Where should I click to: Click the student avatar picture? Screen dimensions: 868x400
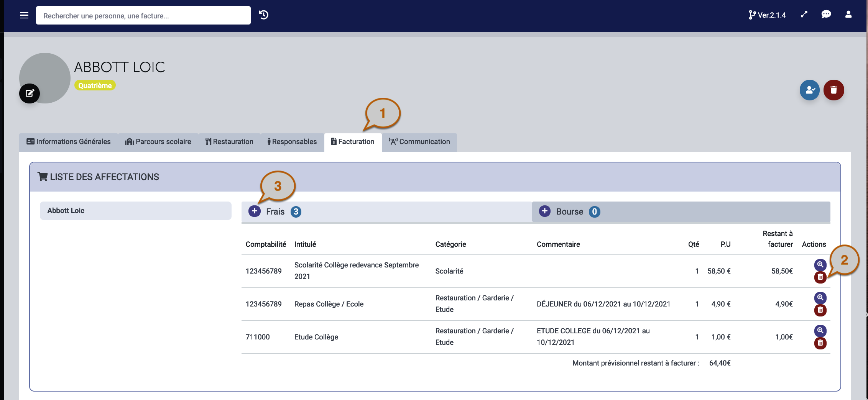coord(45,78)
